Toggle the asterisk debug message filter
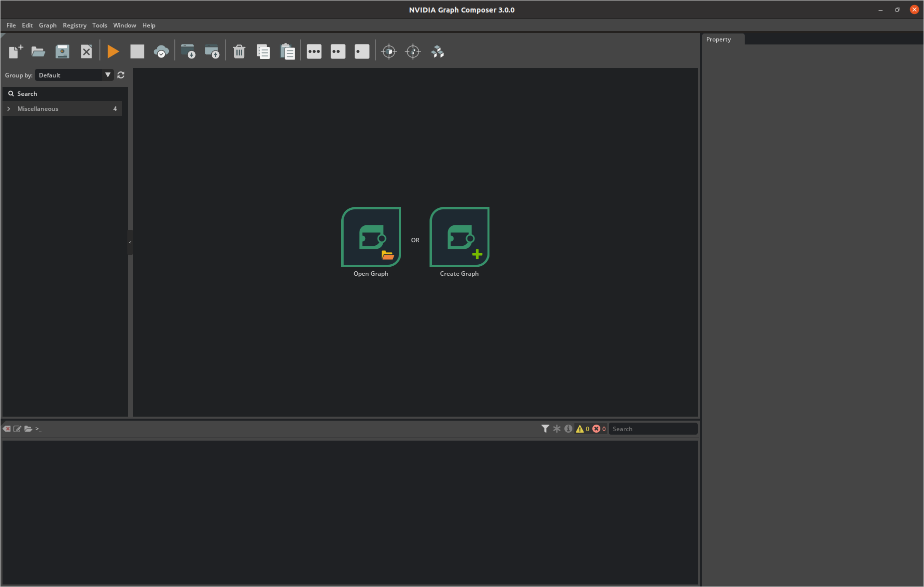 [x=557, y=429]
